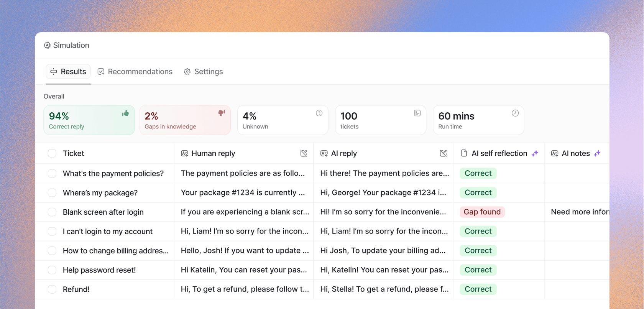
Task: Click the thumbs-up icon on Correct reply card
Action: pyautogui.click(x=125, y=113)
